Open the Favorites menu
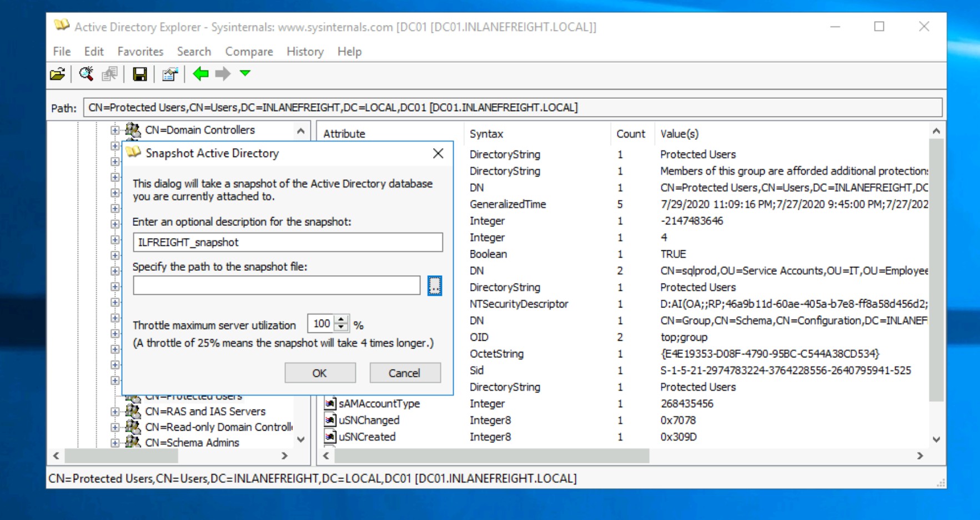Screen dimensions: 980x520 click(140, 52)
